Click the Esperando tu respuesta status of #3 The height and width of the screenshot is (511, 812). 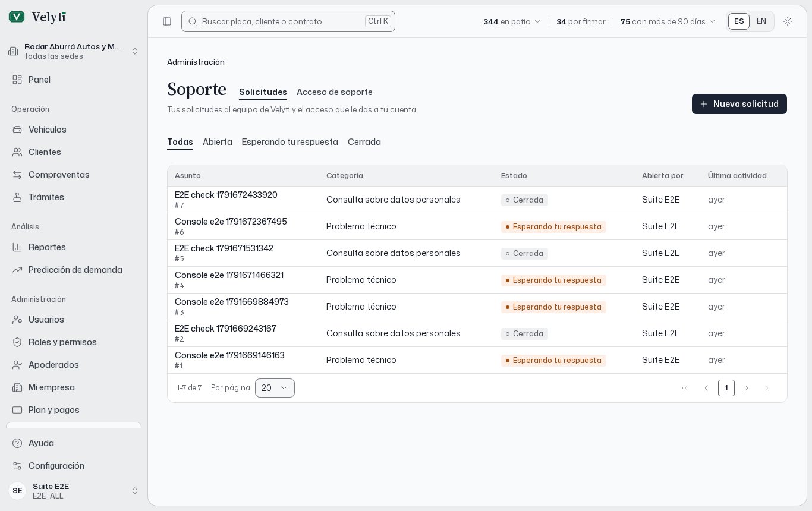click(553, 307)
